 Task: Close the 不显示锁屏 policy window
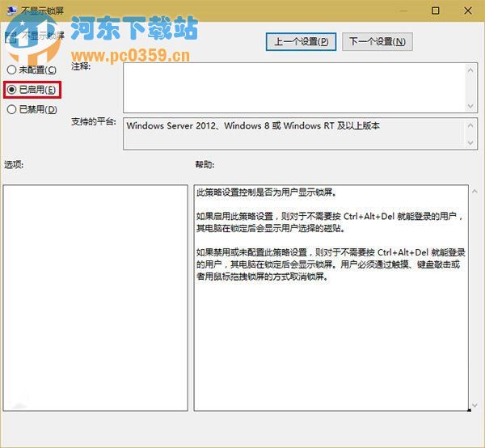(468, 11)
